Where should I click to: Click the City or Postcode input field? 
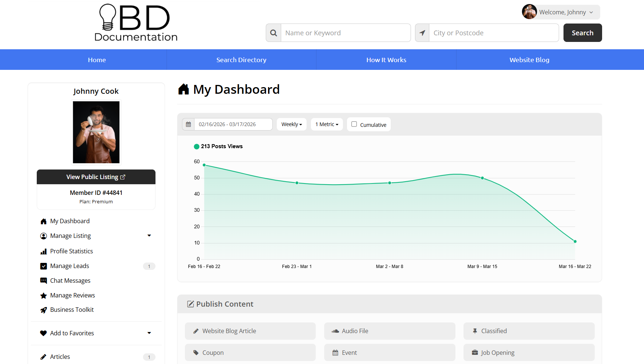(494, 33)
